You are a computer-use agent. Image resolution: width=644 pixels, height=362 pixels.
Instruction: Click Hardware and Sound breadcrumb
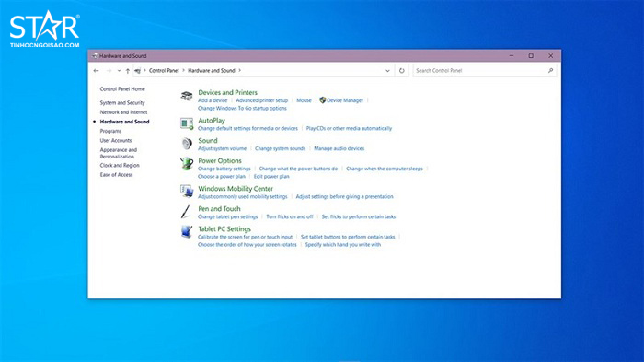pos(211,71)
